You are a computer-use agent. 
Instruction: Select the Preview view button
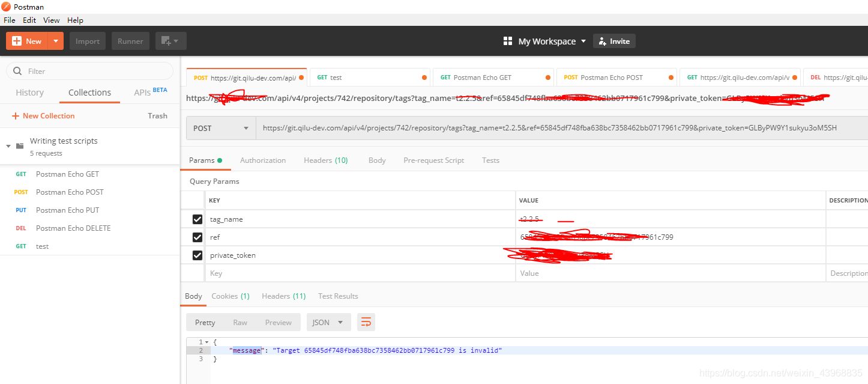tap(279, 323)
